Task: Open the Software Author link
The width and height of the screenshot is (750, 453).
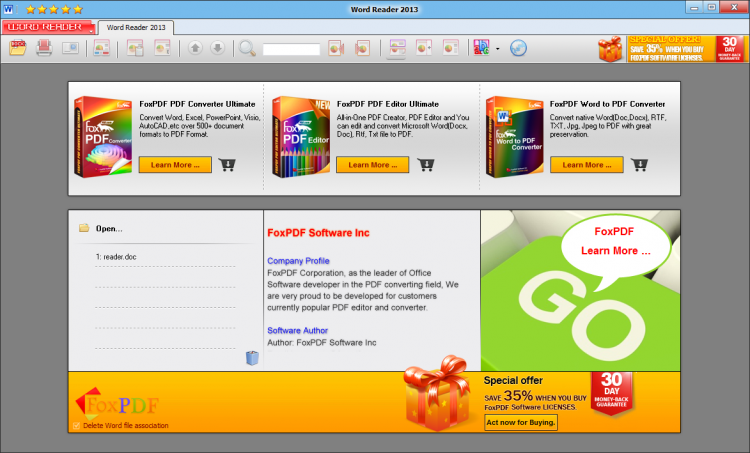Action: click(297, 331)
